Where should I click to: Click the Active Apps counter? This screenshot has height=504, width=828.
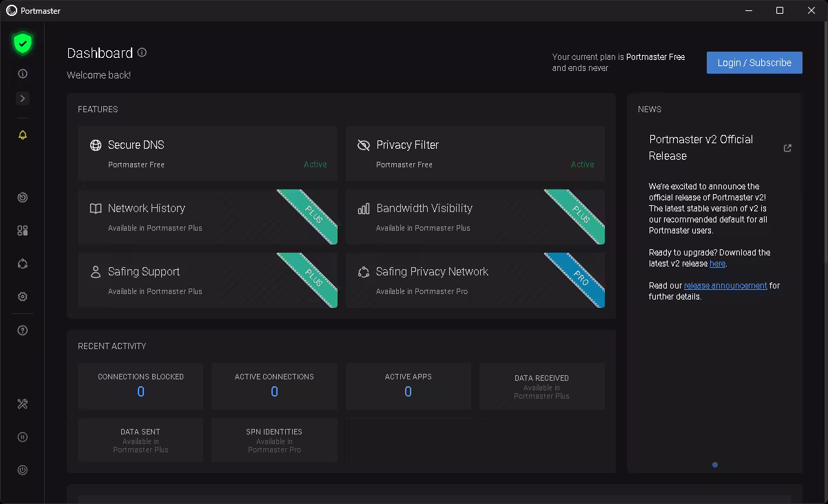coord(408,386)
